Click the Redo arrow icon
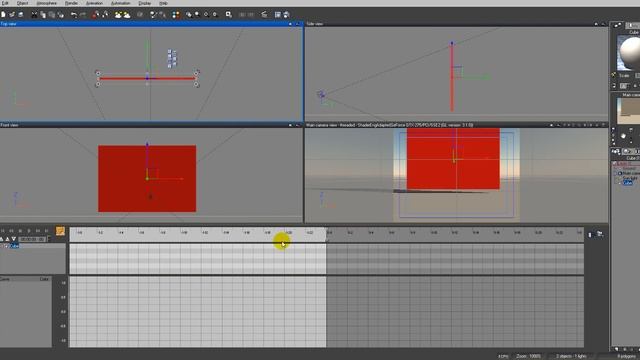This screenshot has height=360, width=640. (x=83, y=15)
